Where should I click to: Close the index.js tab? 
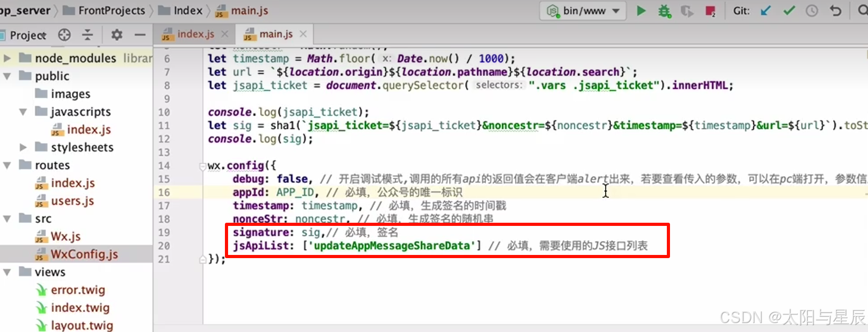click(x=225, y=34)
